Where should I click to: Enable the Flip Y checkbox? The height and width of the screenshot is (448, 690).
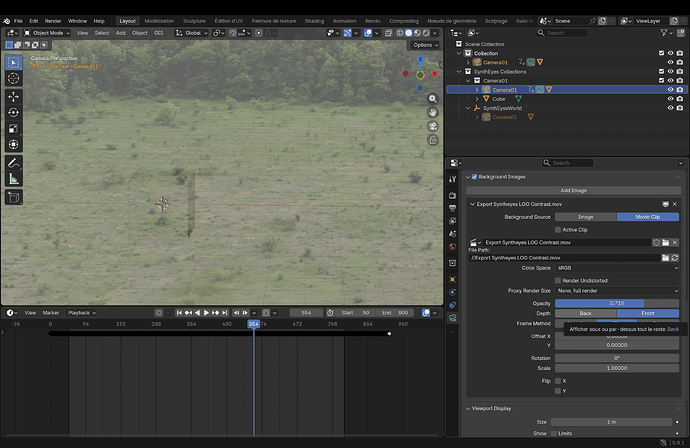pyautogui.click(x=558, y=391)
